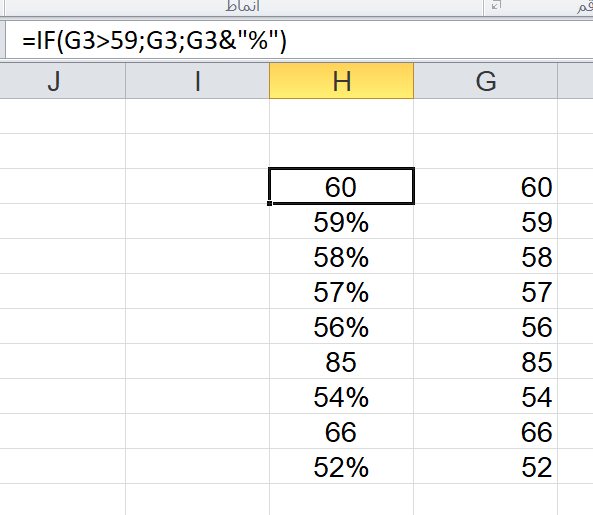Select column G cell containing 60
This screenshot has height=515, width=593.
(x=486, y=186)
